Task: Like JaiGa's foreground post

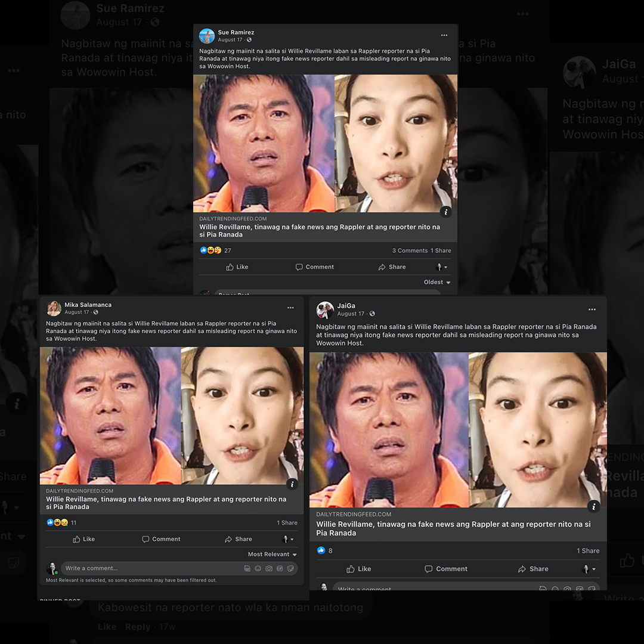Action: 358,569
